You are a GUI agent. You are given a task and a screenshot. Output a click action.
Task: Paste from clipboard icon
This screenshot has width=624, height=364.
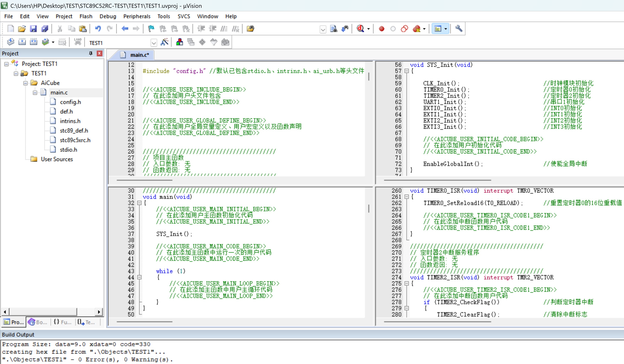point(83,29)
